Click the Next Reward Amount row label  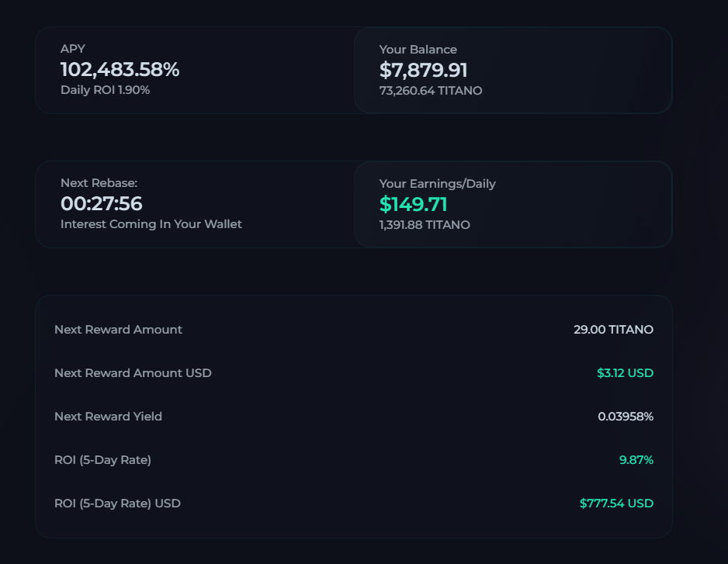118,330
